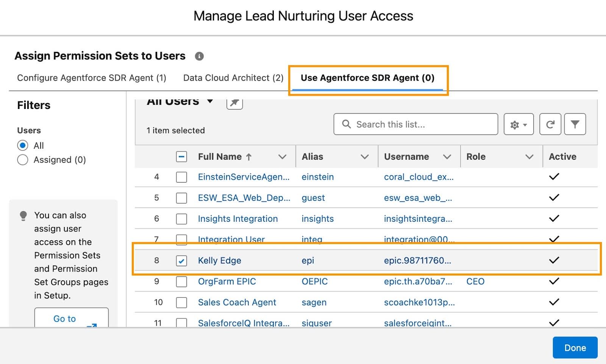
Task: Click the info icon beside Assign Permission Sets
Action: (x=200, y=56)
